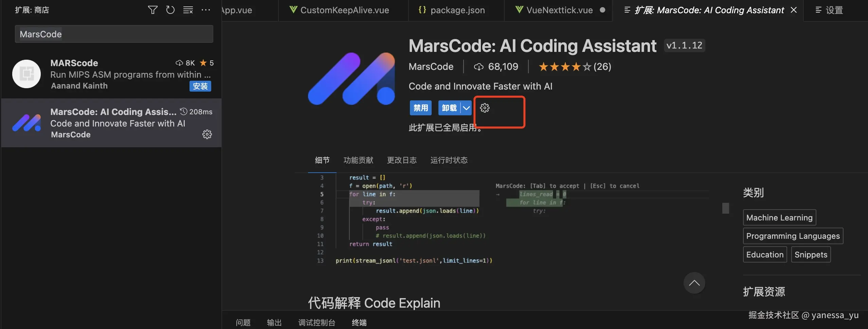
Task: Refresh the extensions marketplace list
Action: point(170,10)
